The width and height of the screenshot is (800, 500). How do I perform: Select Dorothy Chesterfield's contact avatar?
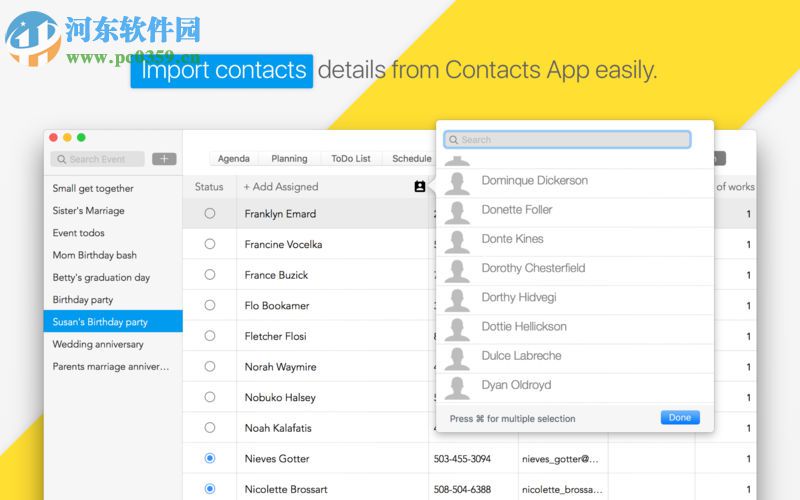click(457, 271)
